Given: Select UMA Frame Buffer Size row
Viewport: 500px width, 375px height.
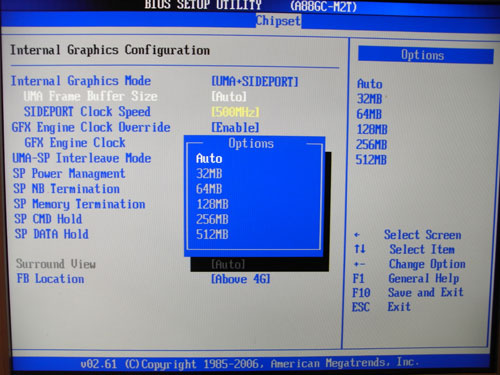Looking at the screenshot, I should point(90,96).
